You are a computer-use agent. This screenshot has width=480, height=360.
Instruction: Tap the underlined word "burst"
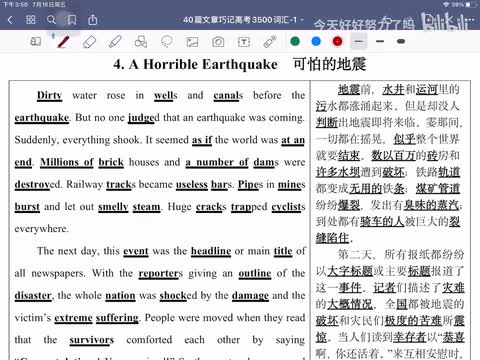pos(27,207)
